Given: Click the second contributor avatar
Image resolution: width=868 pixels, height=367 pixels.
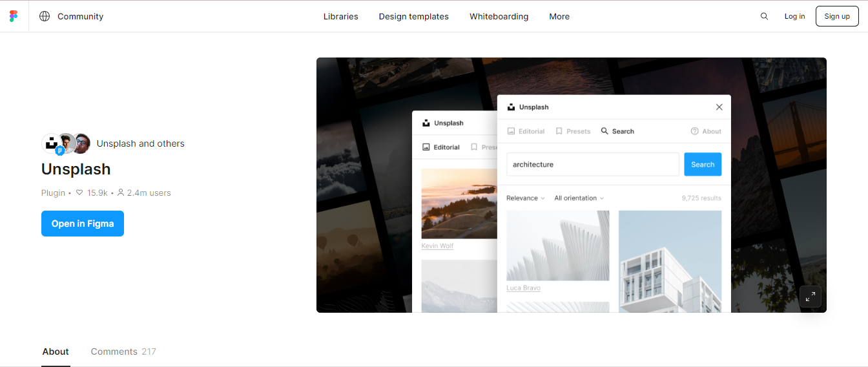Looking at the screenshot, I should coord(67,143).
